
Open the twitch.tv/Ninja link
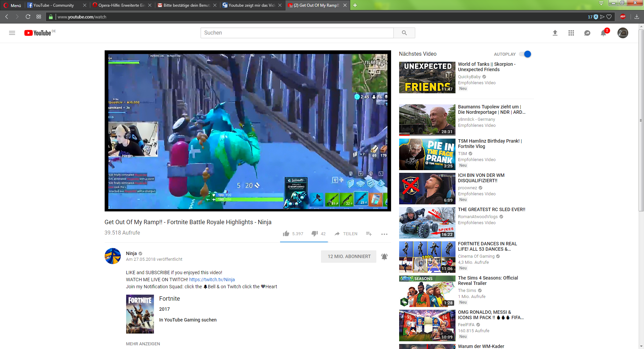212,280
